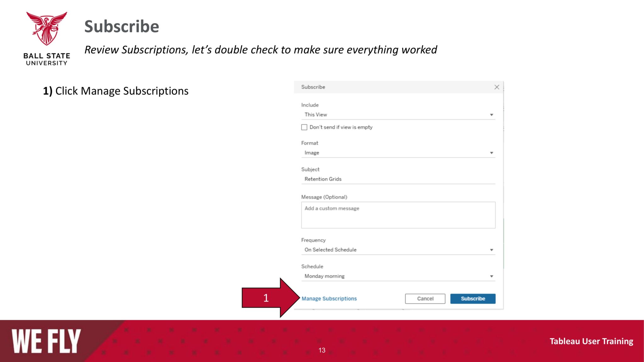
Task: Click the Subscribe slide heading
Action: click(x=121, y=27)
